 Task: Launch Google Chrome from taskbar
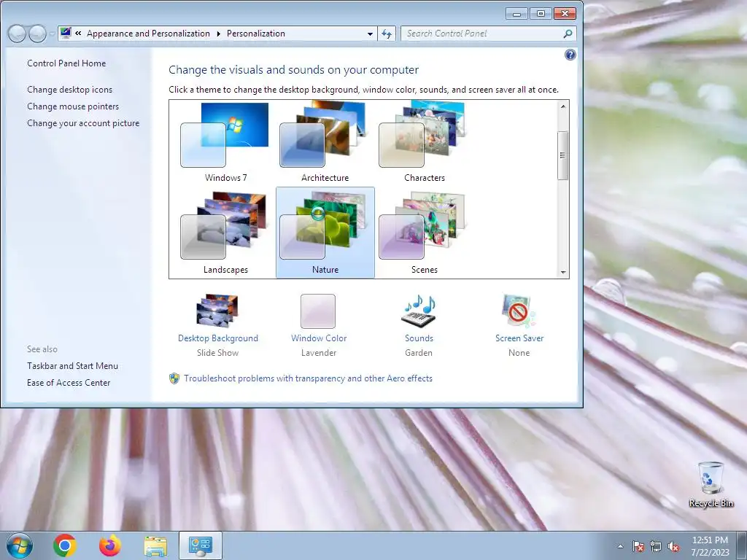click(x=65, y=545)
